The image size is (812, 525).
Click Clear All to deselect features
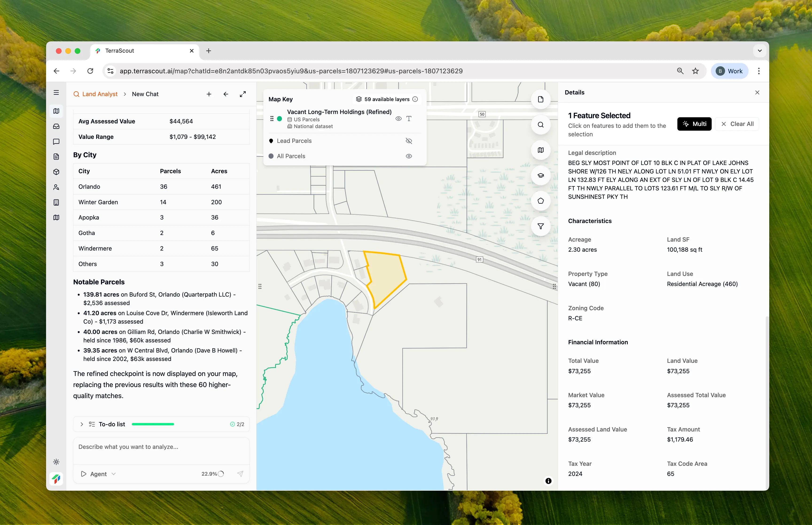(737, 124)
